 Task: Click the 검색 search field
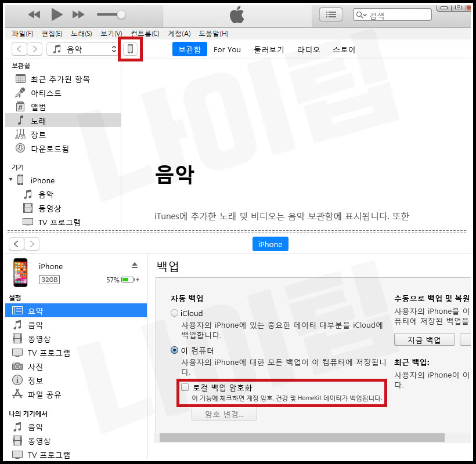(392, 14)
